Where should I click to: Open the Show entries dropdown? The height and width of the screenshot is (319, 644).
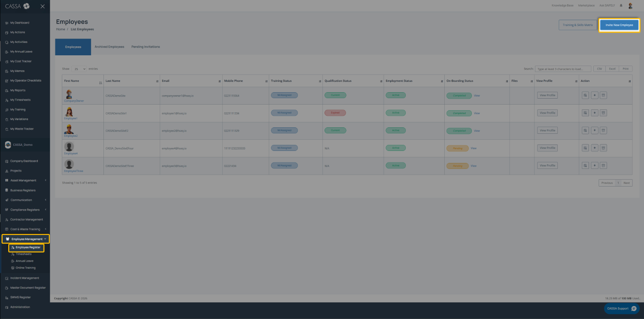(79, 69)
